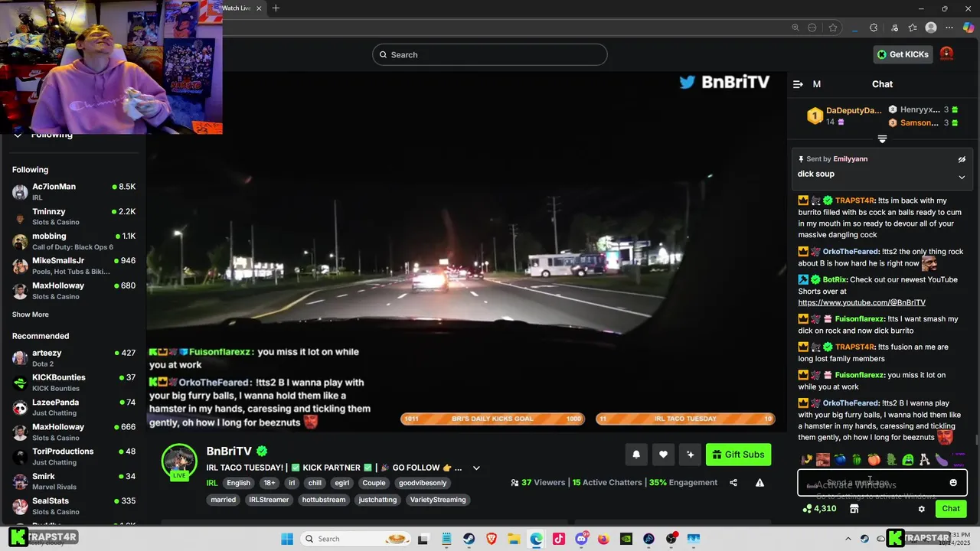980x551 pixels.
Task: Open the Tminnzy channel in sidebar
Action: tap(73, 217)
